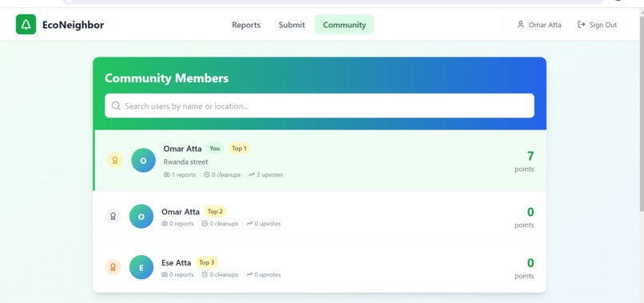Click the 2 upvotes stat
Viewport: 644px width, 303px height.
point(265,175)
